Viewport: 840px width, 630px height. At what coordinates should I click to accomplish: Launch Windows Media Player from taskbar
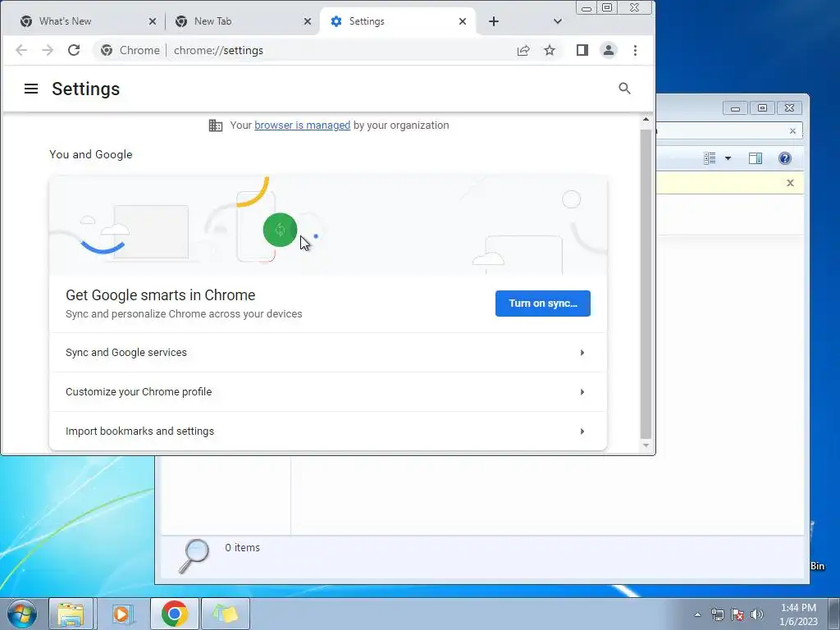[x=122, y=614]
